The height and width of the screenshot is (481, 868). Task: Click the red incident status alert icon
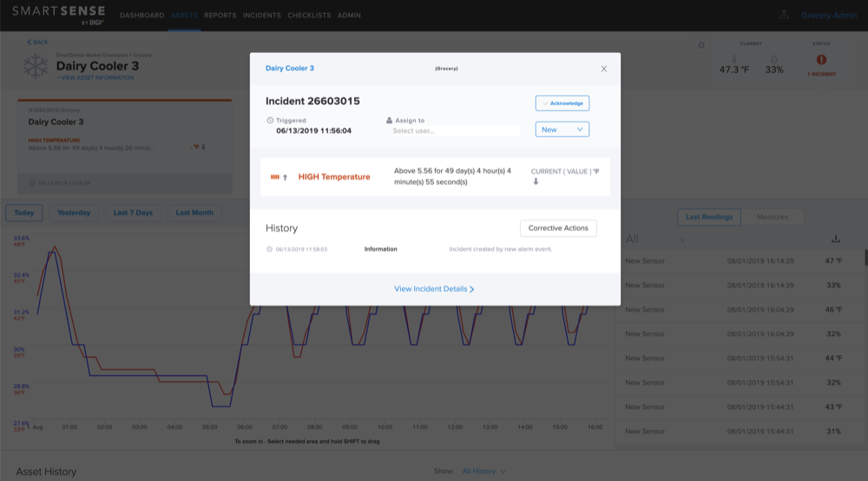(x=821, y=59)
